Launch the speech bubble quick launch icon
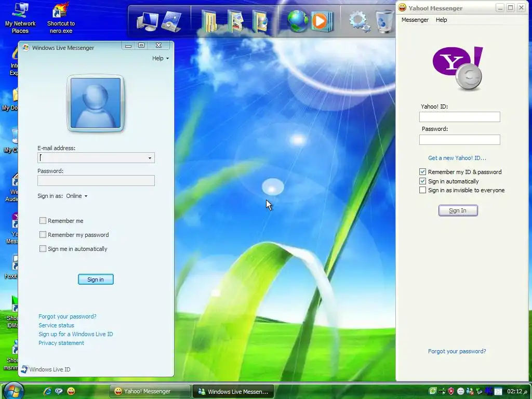Viewport: 532px width, 399px height. pos(59,391)
